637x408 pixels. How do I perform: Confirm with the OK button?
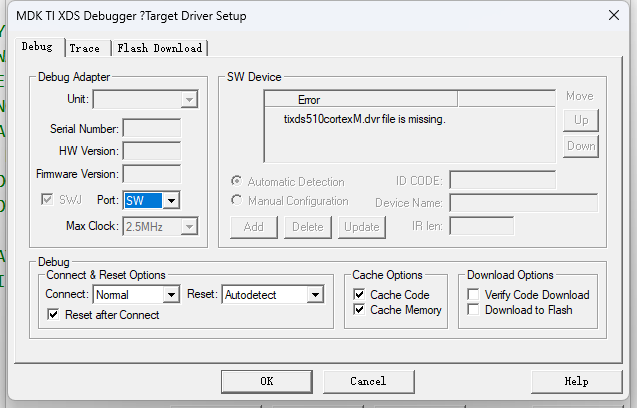(267, 381)
